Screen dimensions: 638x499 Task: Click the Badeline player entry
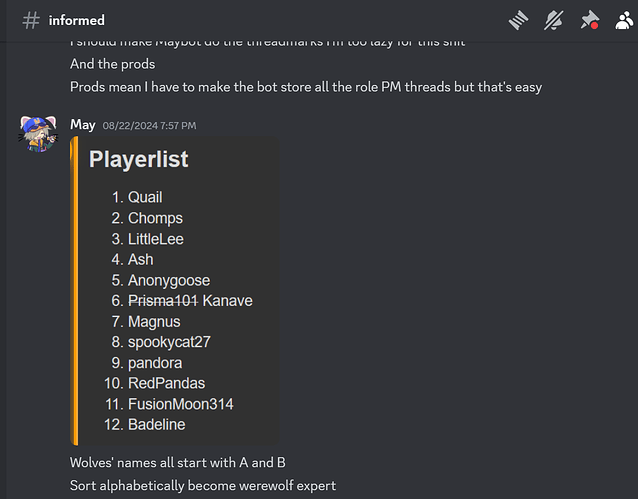point(157,425)
